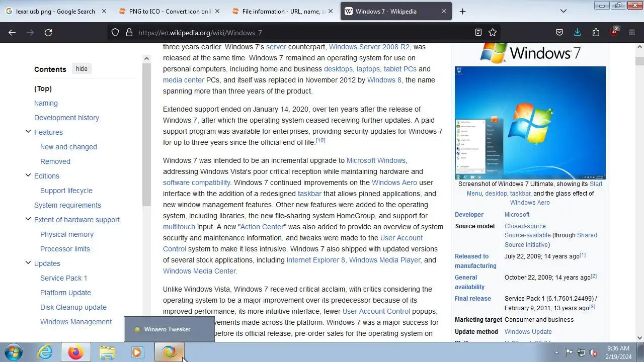The width and height of the screenshot is (644, 362).
Task: Follow the Windows 8 link
Action: coord(384,80)
